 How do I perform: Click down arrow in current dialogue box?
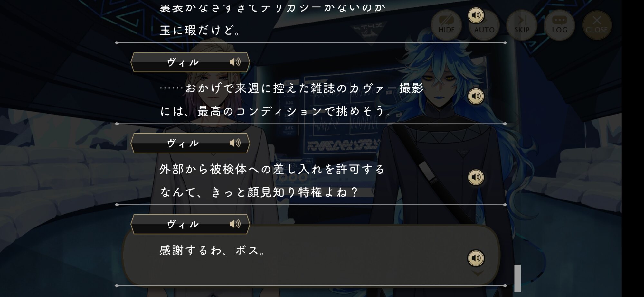pos(478,273)
